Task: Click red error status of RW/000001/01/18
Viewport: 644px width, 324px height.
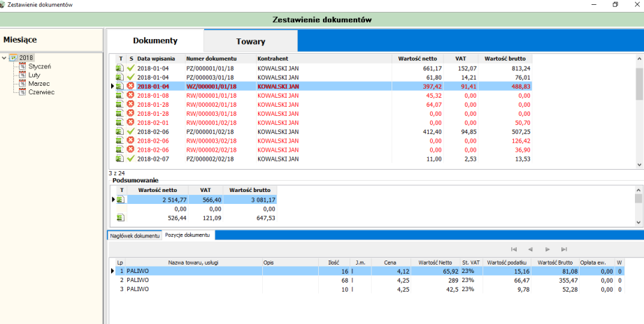Action: click(x=131, y=95)
